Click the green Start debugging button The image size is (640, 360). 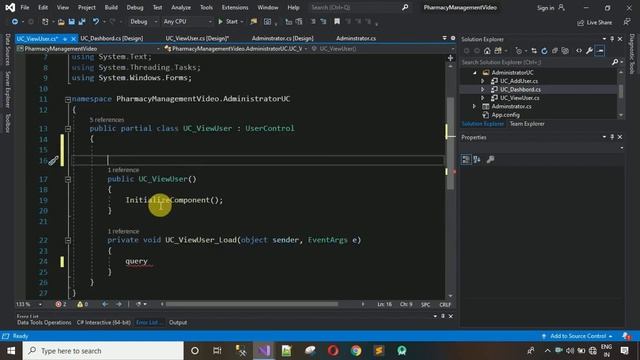[228, 22]
